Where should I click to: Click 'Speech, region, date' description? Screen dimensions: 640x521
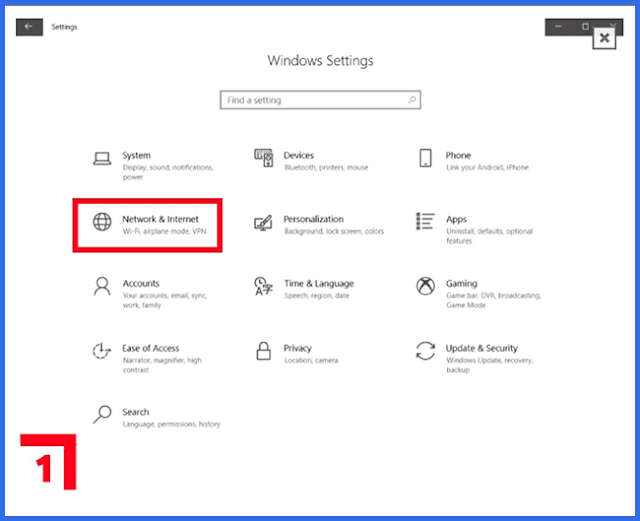[317, 296]
